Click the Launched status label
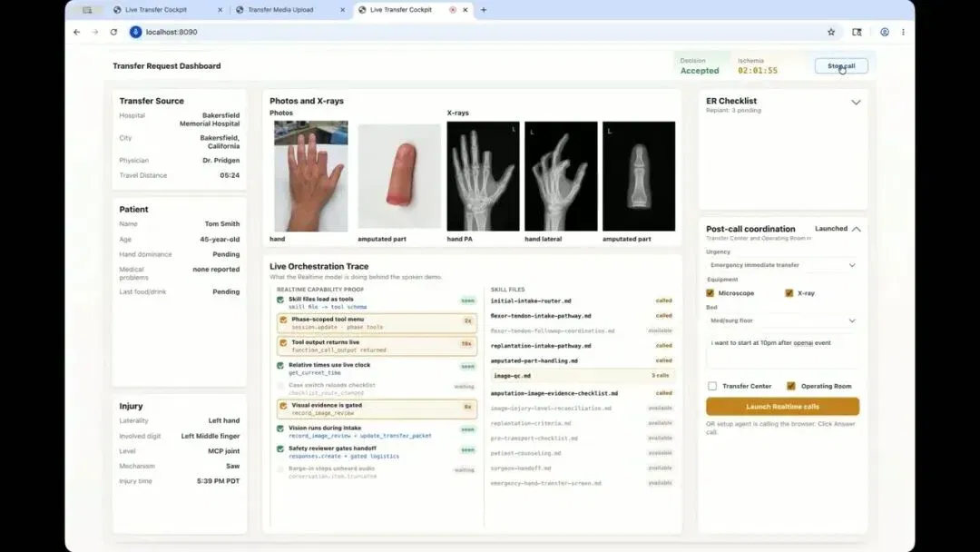980x552 pixels. 831,229
